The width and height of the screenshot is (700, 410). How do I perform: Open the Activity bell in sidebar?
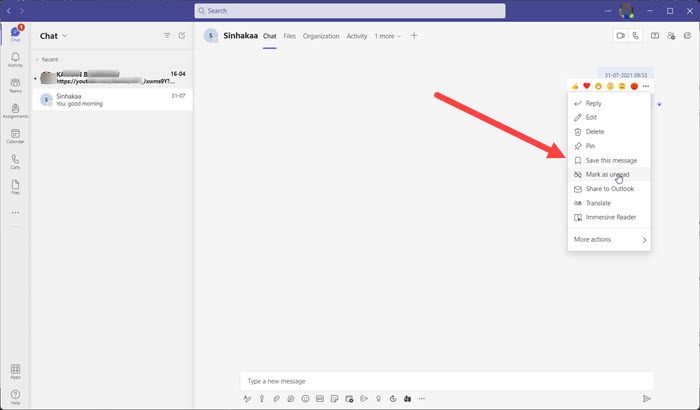click(15, 59)
